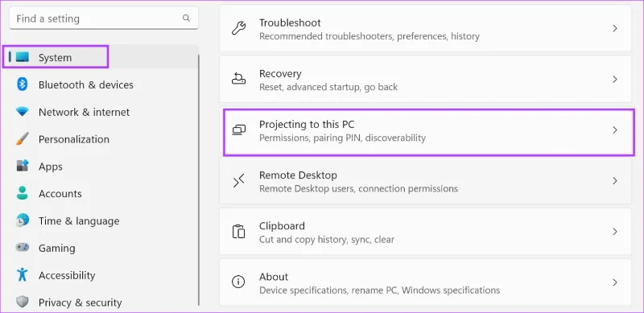Expand Troubleshoot using its chevron
The height and width of the screenshot is (313, 644).
(x=615, y=28)
